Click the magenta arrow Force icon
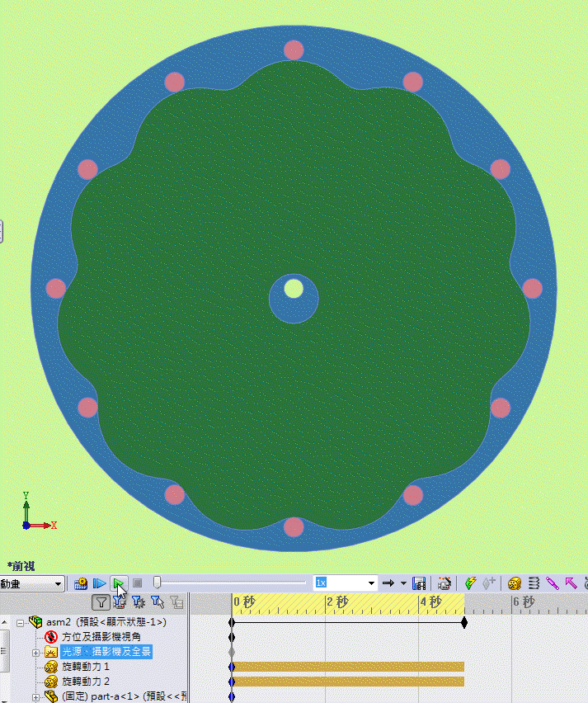The width and height of the screenshot is (588, 703). click(571, 583)
